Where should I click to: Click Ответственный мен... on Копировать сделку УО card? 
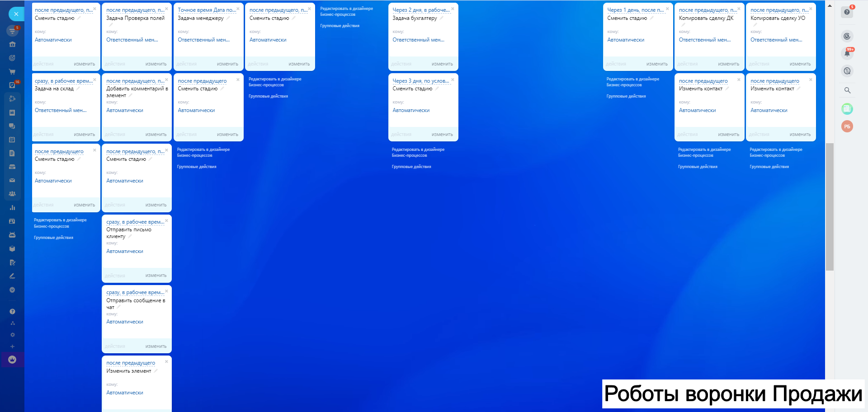click(777, 40)
